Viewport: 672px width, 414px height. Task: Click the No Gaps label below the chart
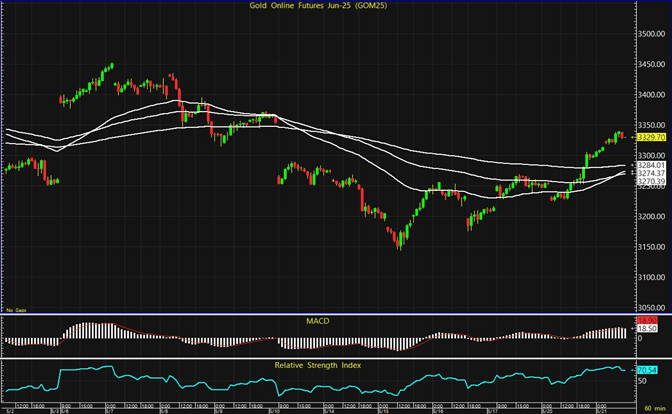(x=14, y=312)
